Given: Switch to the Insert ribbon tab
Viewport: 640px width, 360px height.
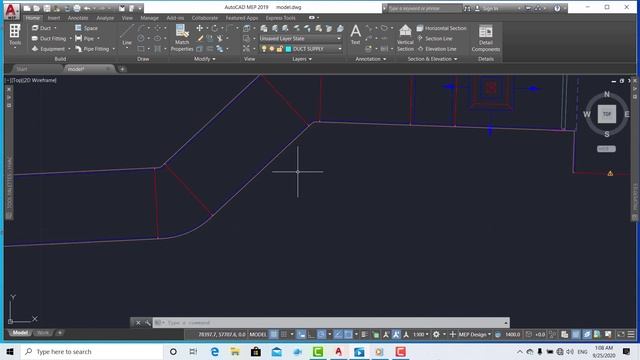Looking at the screenshot, I should (53, 18).
